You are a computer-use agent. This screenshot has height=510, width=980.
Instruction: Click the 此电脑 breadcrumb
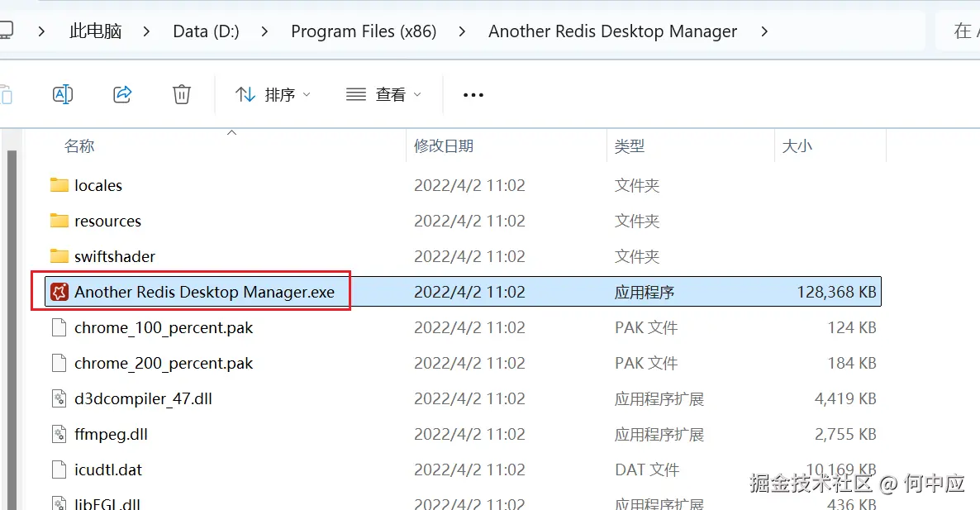coord(96,31)
